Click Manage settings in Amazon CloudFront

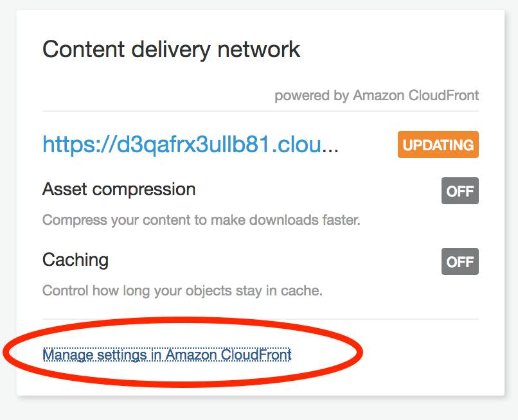click(166, 354)
